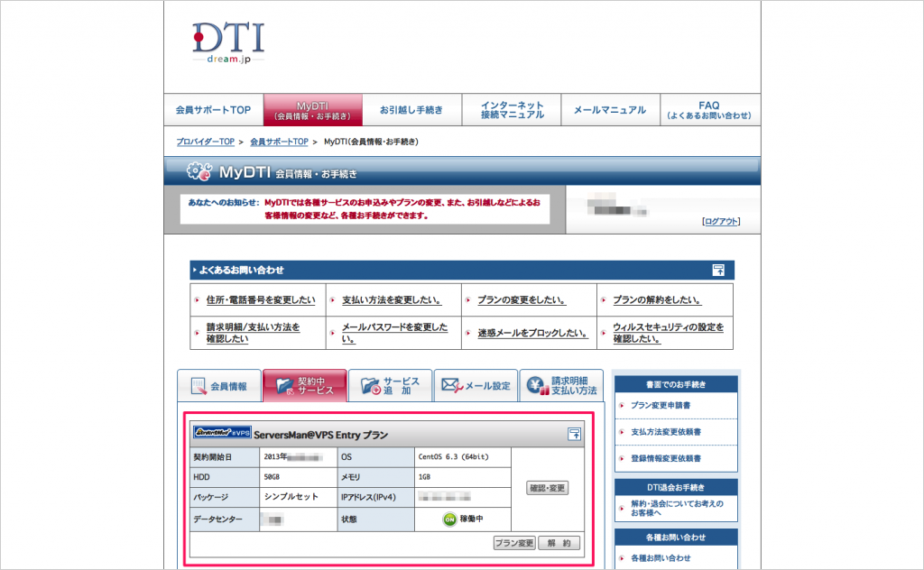The height and width of the screenshot is (570, 924).
Task: Click the IPアドレス(IPv4) label
Action: pos(368,497)
